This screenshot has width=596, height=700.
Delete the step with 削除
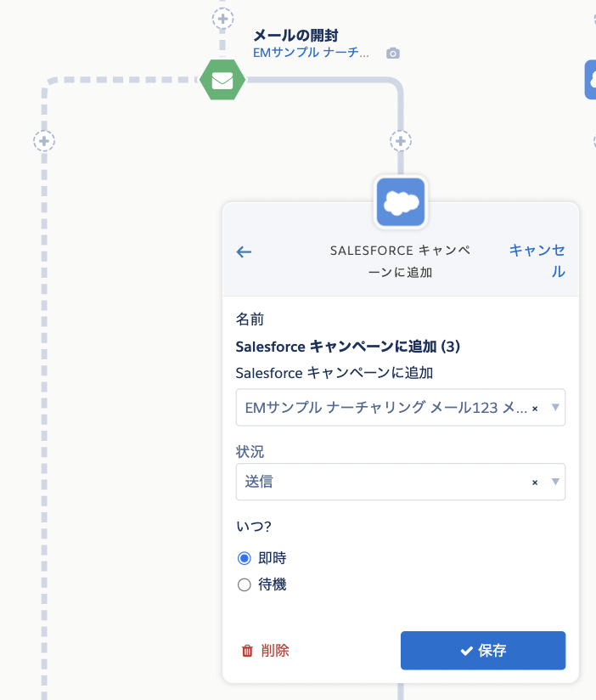266,651
